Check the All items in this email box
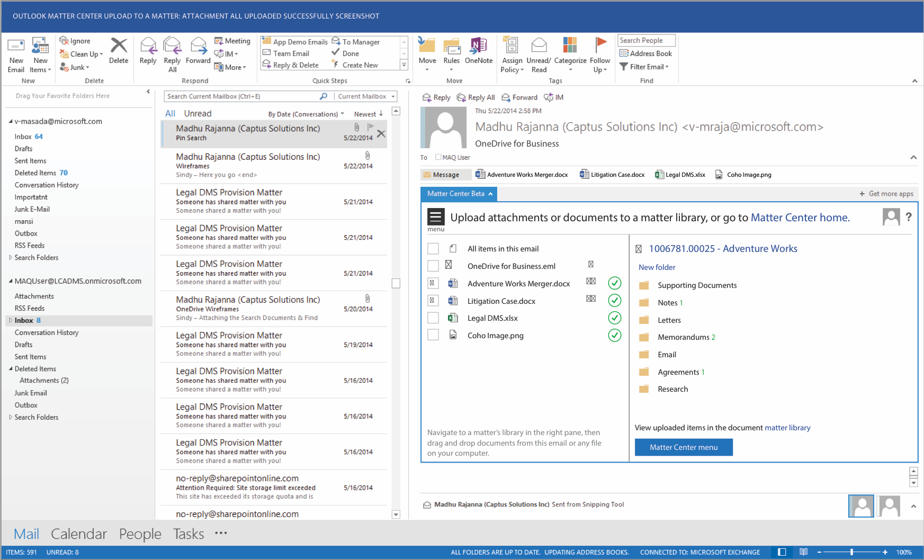This screenshot has height=560, width=924. tap(433, 249)
